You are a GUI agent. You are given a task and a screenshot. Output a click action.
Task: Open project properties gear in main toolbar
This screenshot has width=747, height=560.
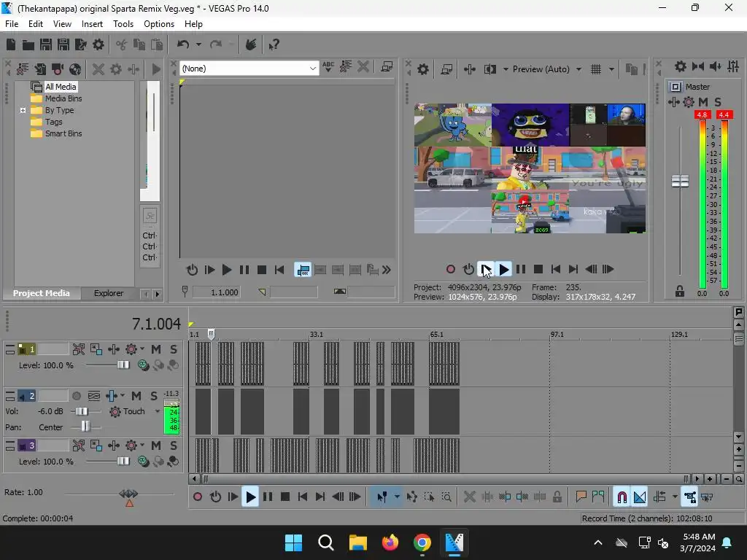[x=98, y=44]
